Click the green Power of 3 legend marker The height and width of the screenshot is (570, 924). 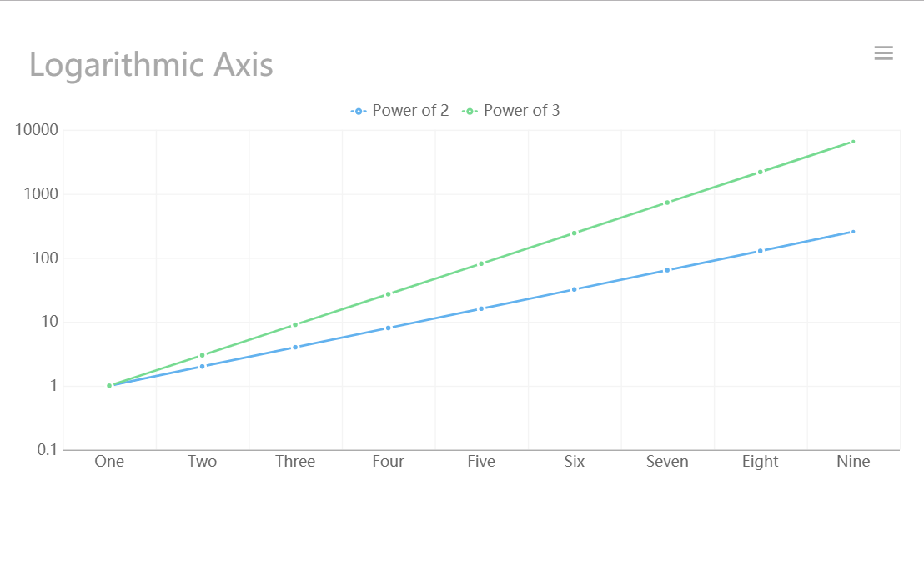(x=470, y=111)
